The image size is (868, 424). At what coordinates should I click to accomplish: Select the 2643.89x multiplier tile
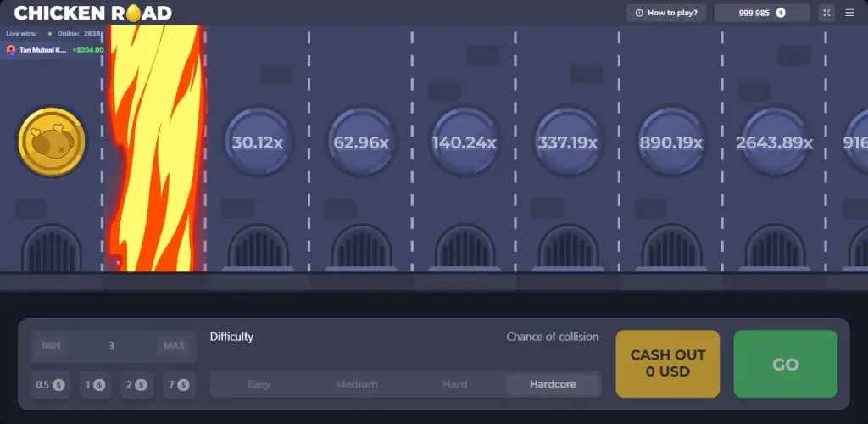(x=774, y=142)
